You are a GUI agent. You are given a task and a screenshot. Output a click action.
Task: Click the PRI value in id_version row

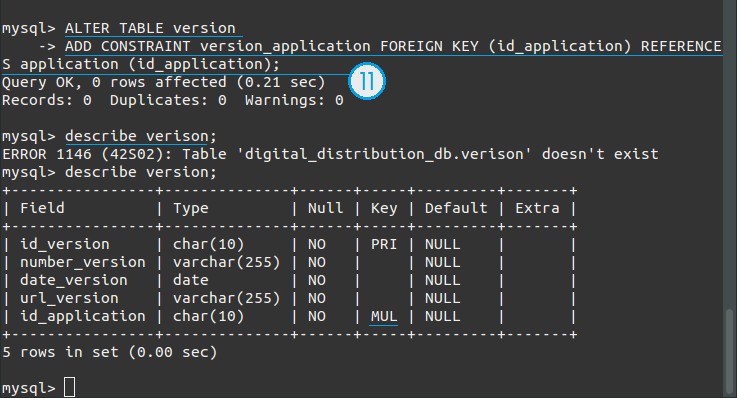click(x=384, y=244)
